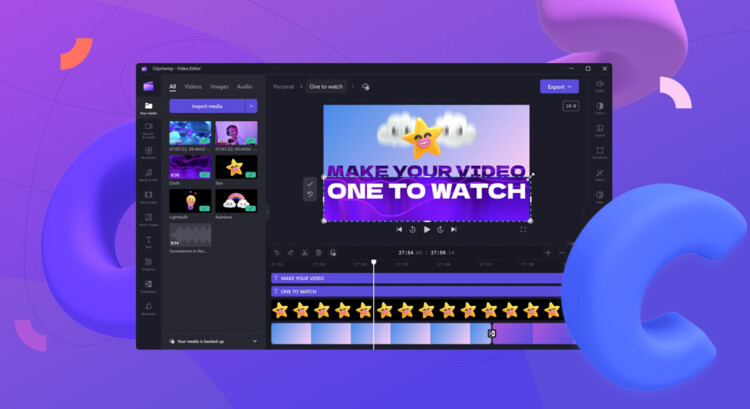Revert edit with the undo arrow by preview
The width and height of the screenshot is (750, 409).
pyautogui.click(x=310, y=195)
